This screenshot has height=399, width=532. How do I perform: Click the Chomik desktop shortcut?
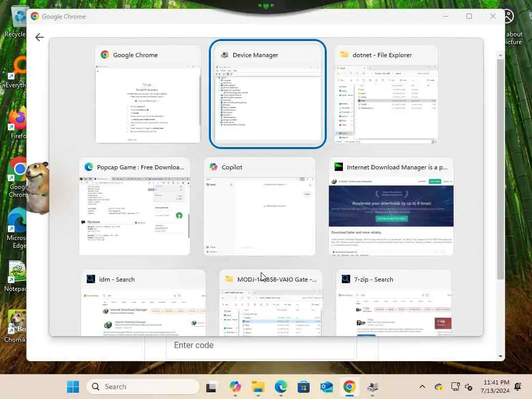(x=16, y=327)
